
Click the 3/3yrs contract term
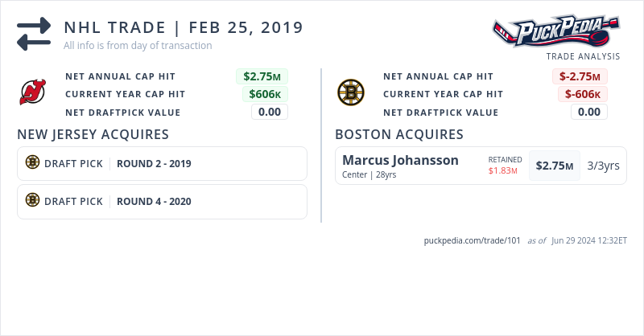603,166
